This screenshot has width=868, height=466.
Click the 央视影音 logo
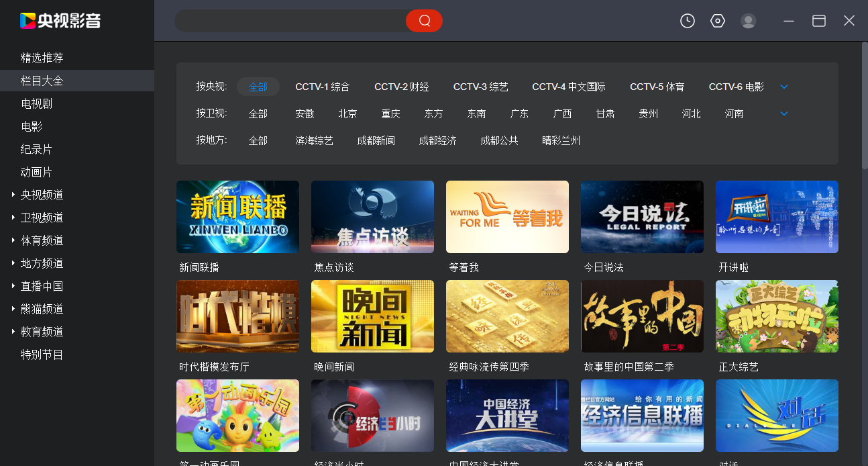click(58, 21)
